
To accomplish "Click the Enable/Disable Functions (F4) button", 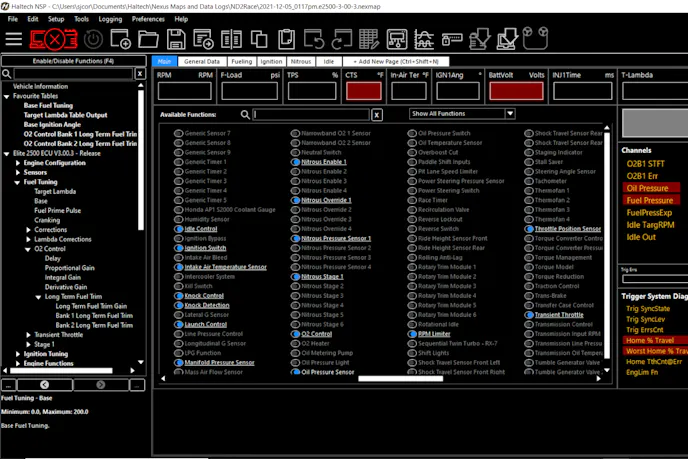I will (73, 61).
